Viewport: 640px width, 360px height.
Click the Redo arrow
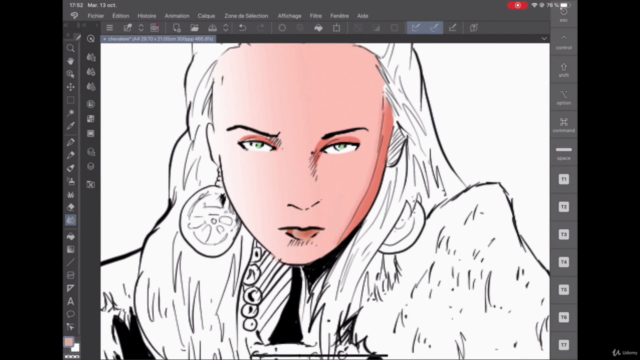point(260,28)
